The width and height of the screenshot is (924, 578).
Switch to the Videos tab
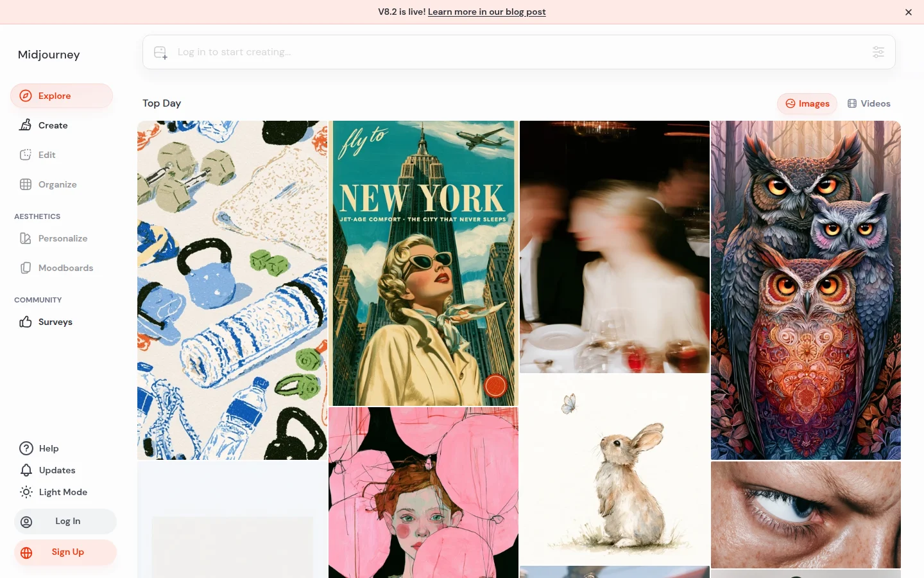point(869,103)
